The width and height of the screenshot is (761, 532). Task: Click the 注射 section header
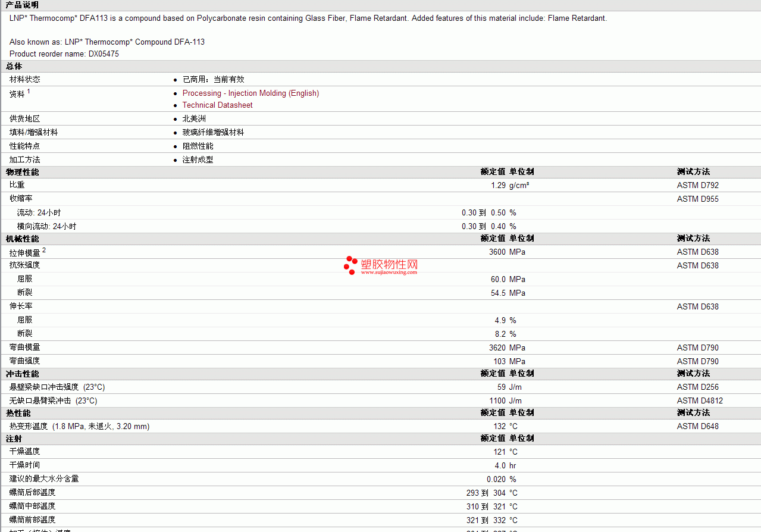click(14, 439)
